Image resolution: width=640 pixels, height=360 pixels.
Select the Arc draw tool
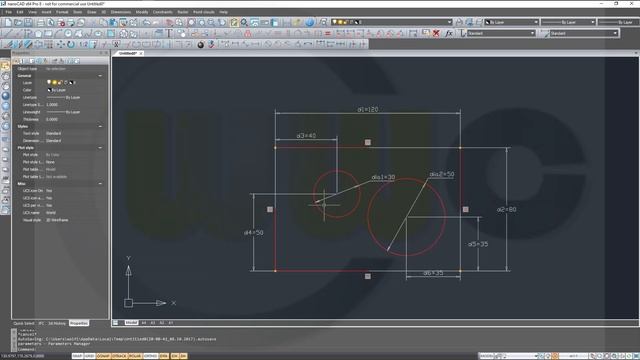tap(58, 33)
